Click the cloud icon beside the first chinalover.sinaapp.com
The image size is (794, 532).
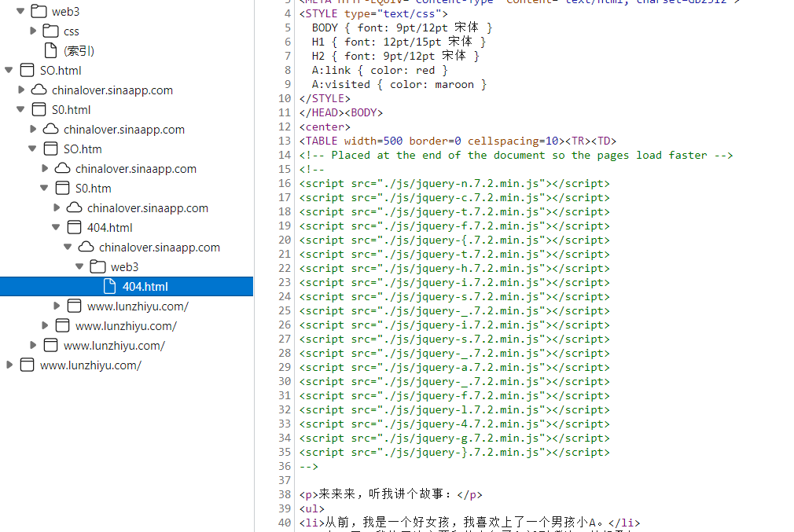point(39,90)
